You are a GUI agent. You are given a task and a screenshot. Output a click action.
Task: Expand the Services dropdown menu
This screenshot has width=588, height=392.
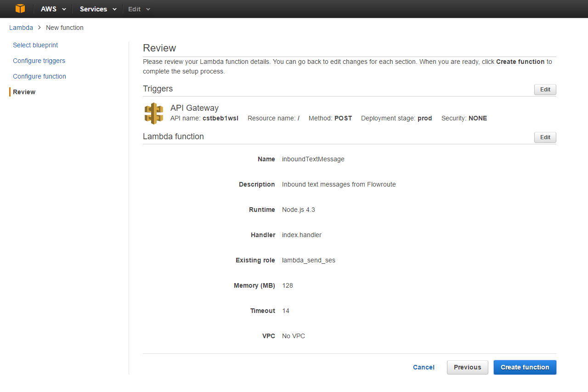pos(98,9)
